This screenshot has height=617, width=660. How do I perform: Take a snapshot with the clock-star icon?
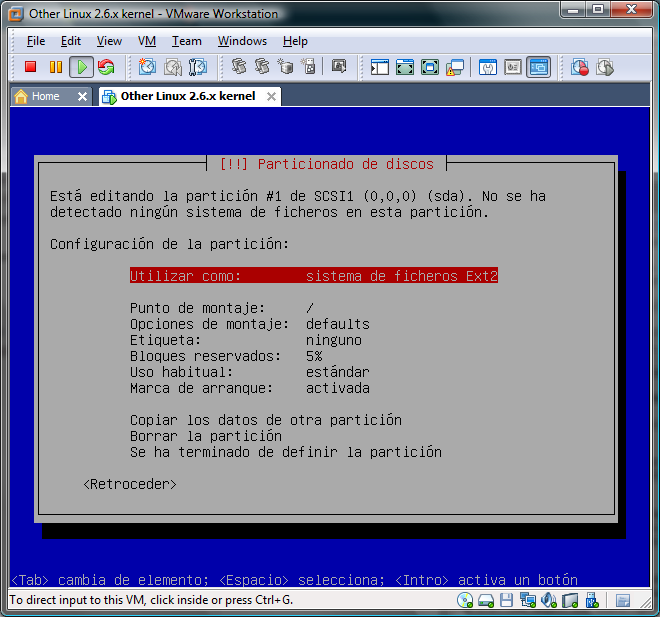(147, 67)
